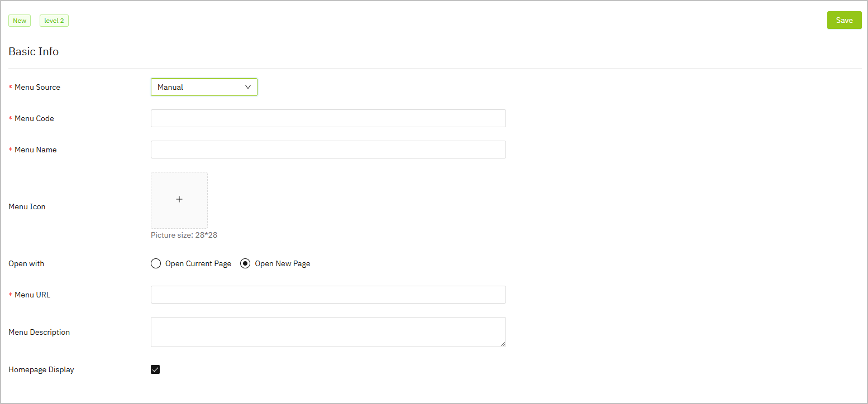
Task: Click the plus icon to upload menu icon
Action: 179,200
